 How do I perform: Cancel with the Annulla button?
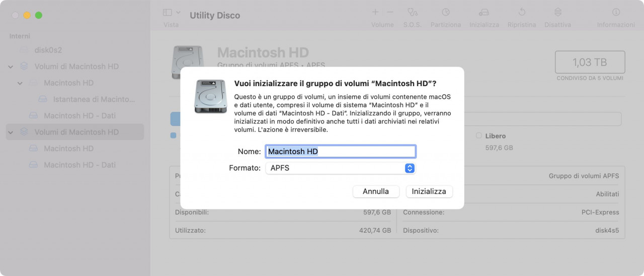click(376, 191)
